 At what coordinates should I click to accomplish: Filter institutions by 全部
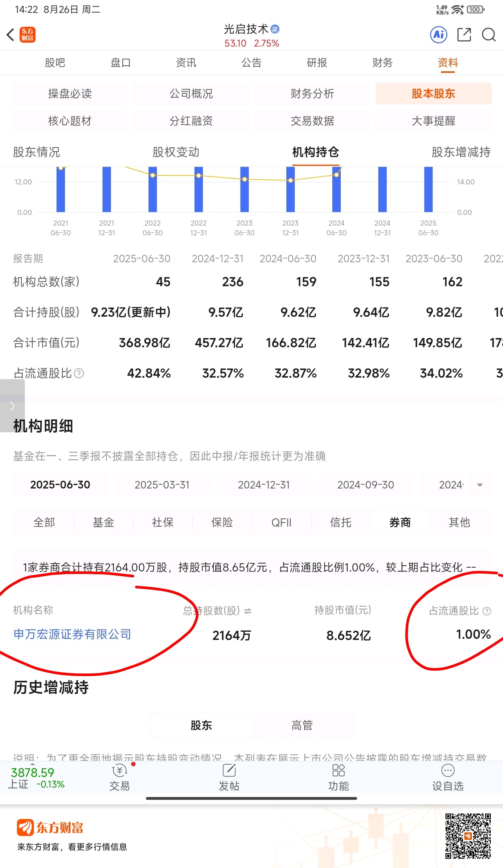click(x=44, y=522)
